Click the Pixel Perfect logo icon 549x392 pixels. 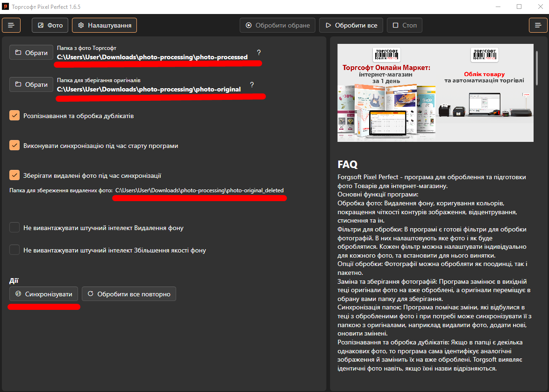click(6, 7)
